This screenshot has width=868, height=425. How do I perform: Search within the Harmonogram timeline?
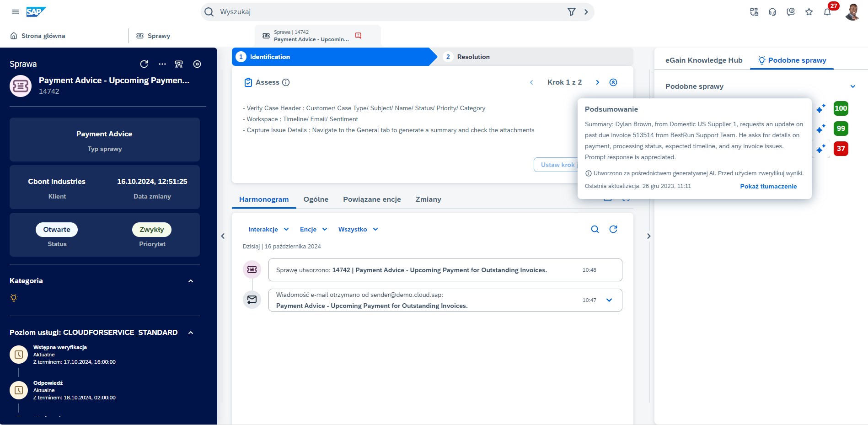pyautogui.click(x=595, y=229)
